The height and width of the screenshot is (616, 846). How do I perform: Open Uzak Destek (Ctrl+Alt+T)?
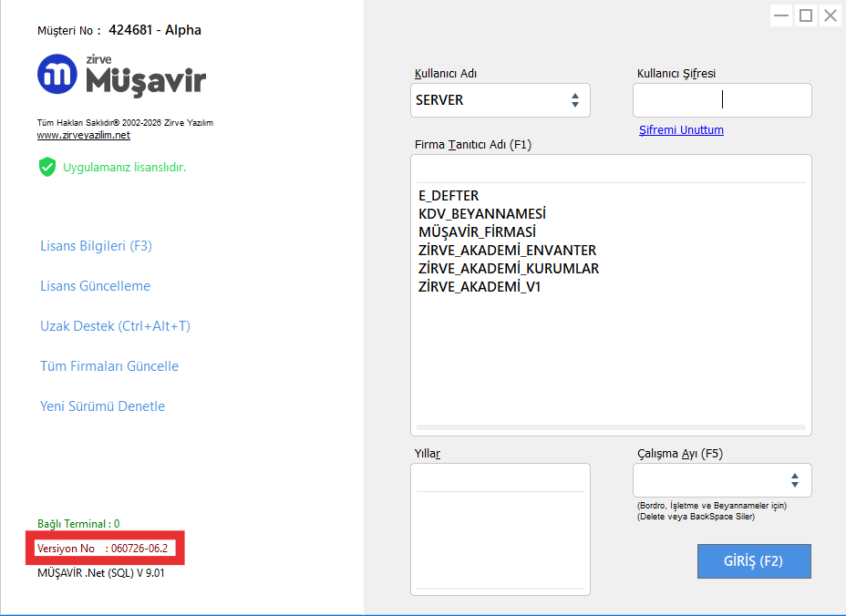point(116,326)
